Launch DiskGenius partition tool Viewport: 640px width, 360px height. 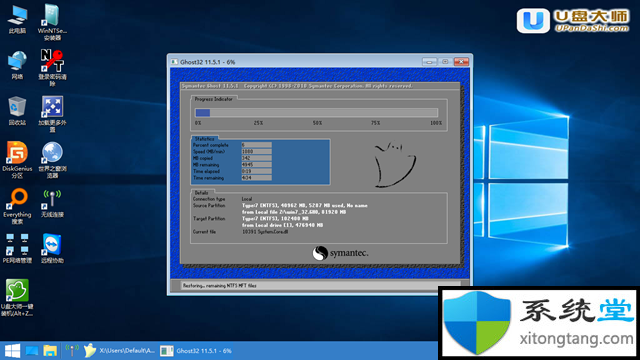17,160
